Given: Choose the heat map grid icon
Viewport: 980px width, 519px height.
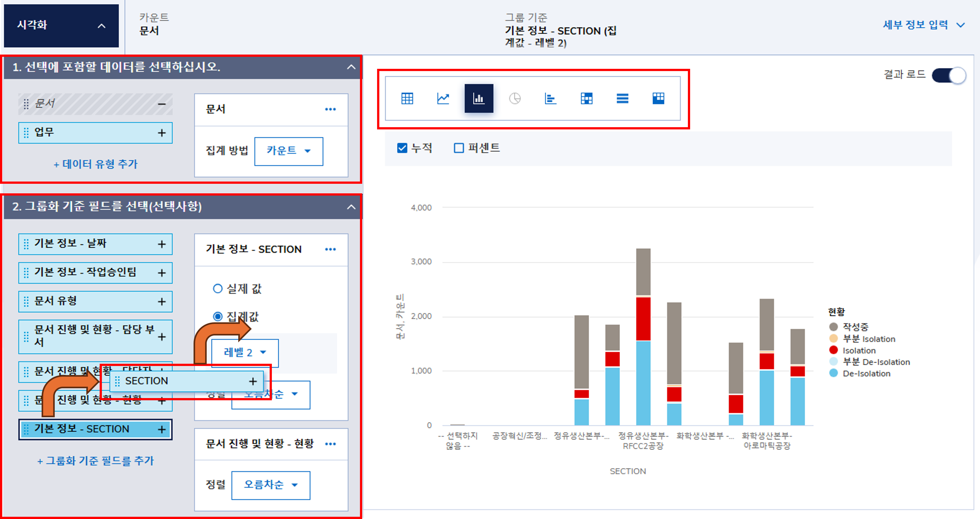Looking at the screenshot, I should coord(658,99).
